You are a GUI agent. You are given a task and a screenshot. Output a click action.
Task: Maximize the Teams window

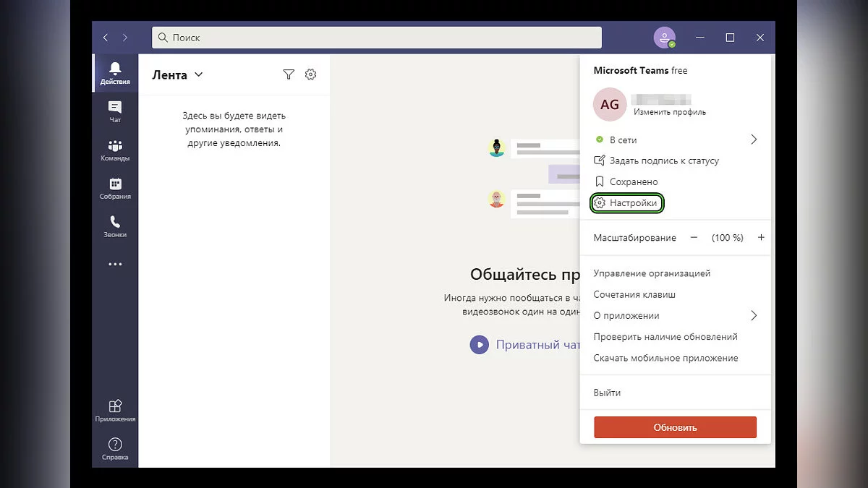click(x=730, y=38)
